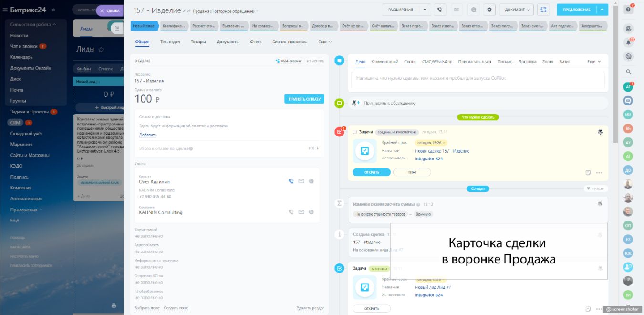
Task: Expand the Еще menu in the timeline editor
Action: pos(593,62)
